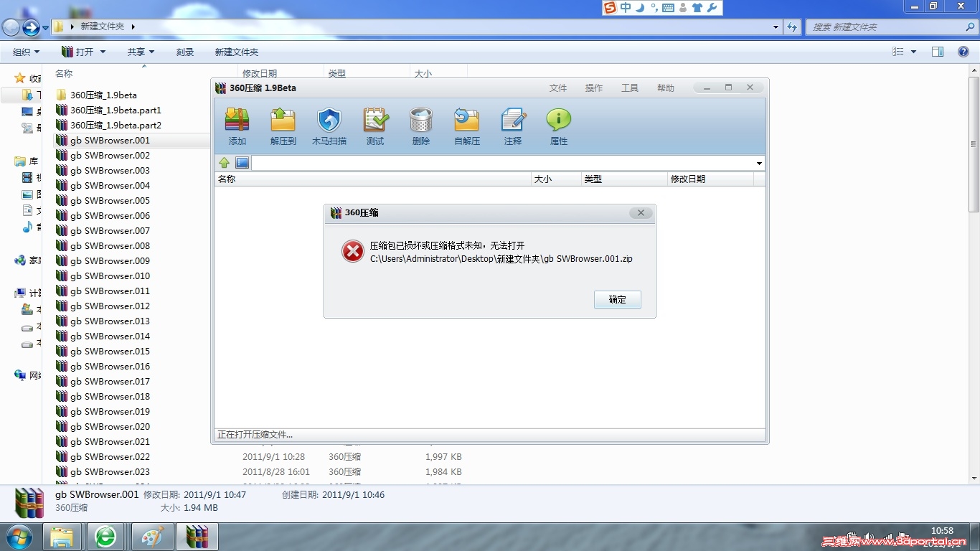
Task: Select the 360压缩_1.9beta folder
Action: click(103, 95)
